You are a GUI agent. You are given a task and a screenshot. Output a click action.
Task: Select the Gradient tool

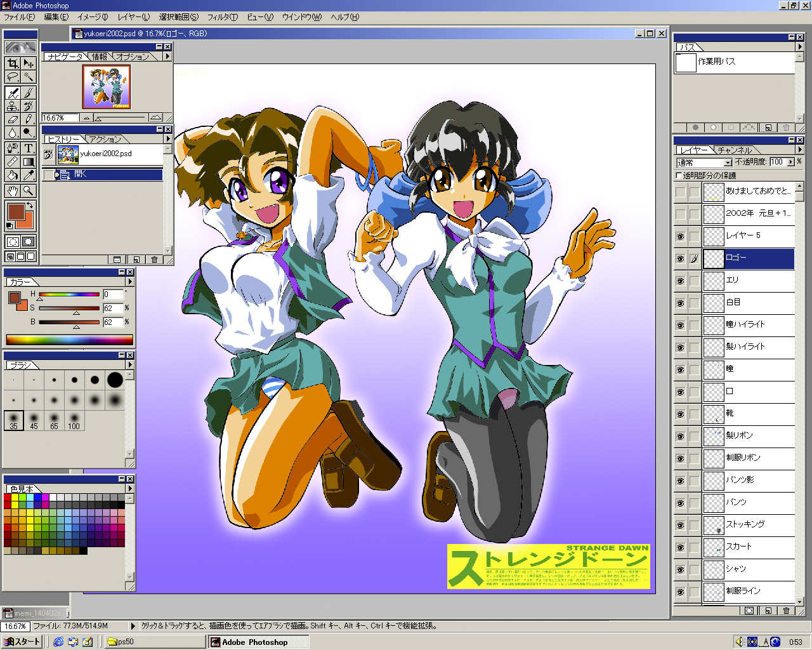29,162
